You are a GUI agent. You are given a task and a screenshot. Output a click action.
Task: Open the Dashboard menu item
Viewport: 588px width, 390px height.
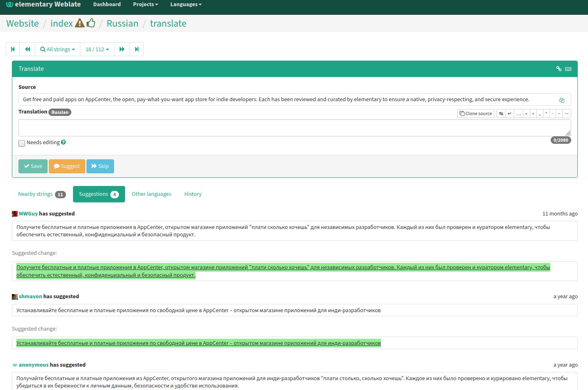(x=107, y=5)
